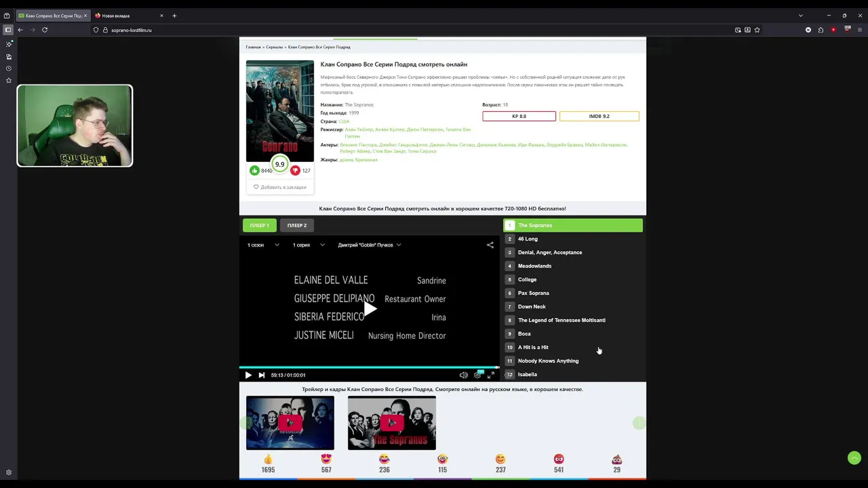Click the video progress bar
This screenshot has width=868, height=488.
(370, 367)
